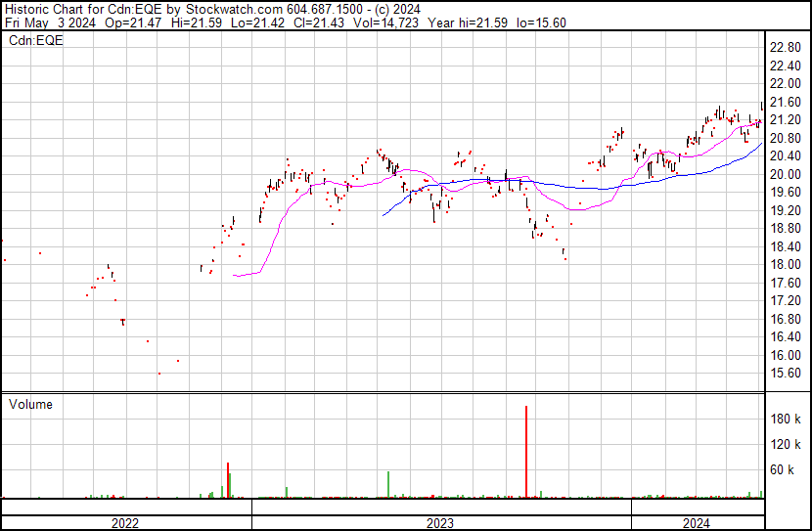The width and height of the screenshot is (812, 531).
Task: Click the 22.00 price axis label
Action: tap(785, 84)
